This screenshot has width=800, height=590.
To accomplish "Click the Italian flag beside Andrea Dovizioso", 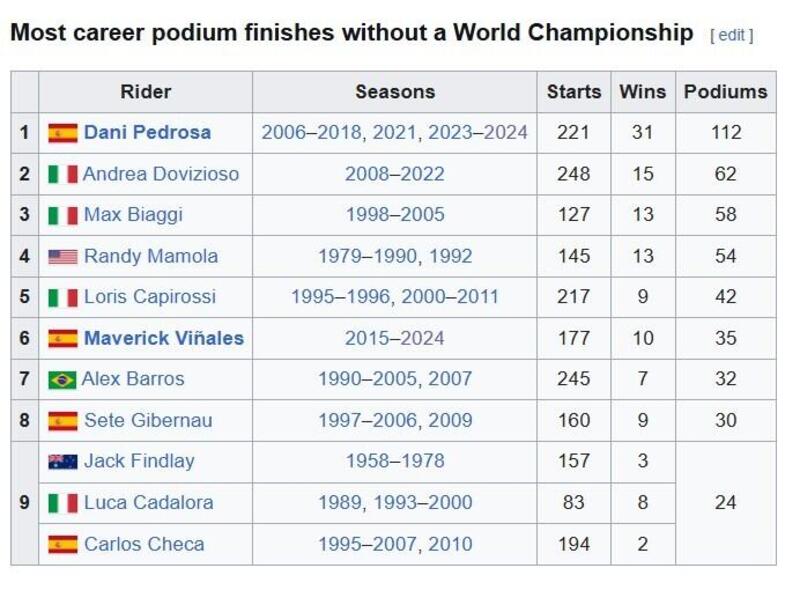I will point(62,174).
